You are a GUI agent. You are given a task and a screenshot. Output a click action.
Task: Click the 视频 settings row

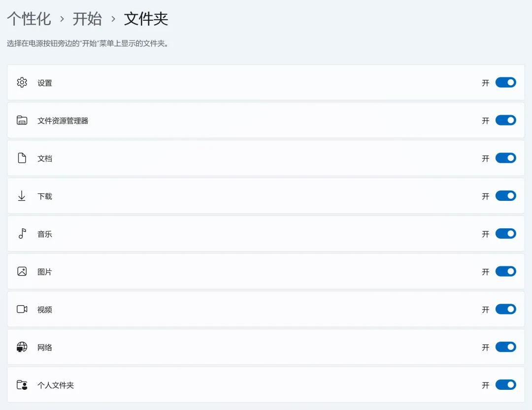click(x=266, y=309)
